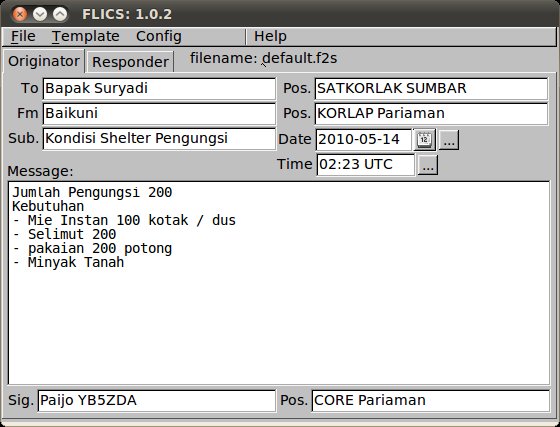Screen dimensions: 560x427
Task: Click inside the Message text area
Action: pos(279,283)
